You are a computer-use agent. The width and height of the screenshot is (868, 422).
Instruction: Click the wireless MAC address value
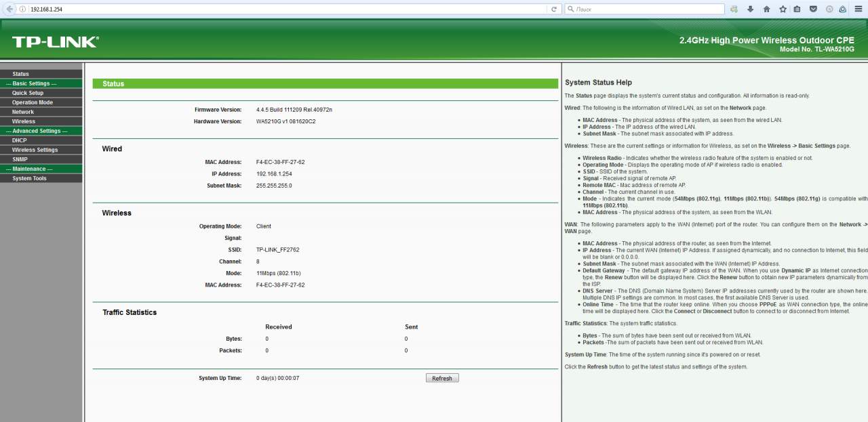click(x=280, y=284)
